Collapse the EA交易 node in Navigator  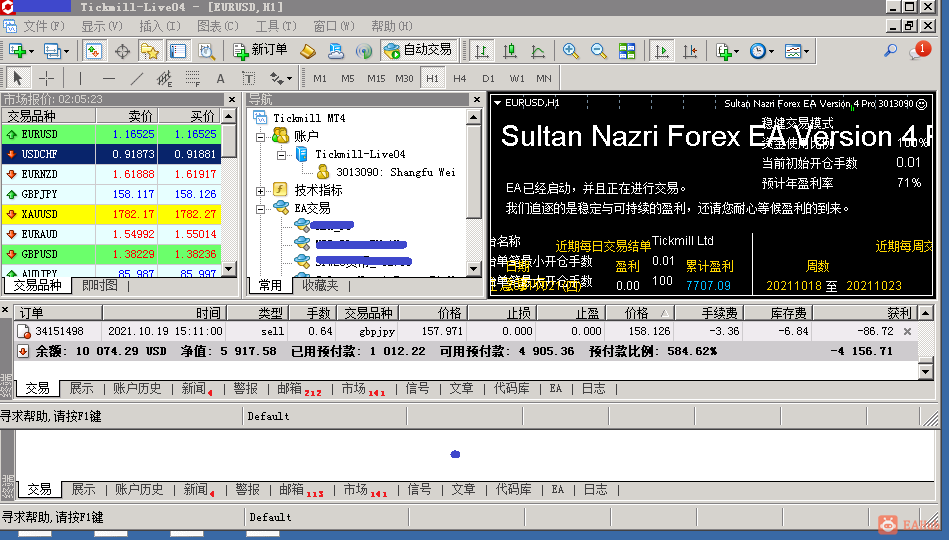[260, 209]
